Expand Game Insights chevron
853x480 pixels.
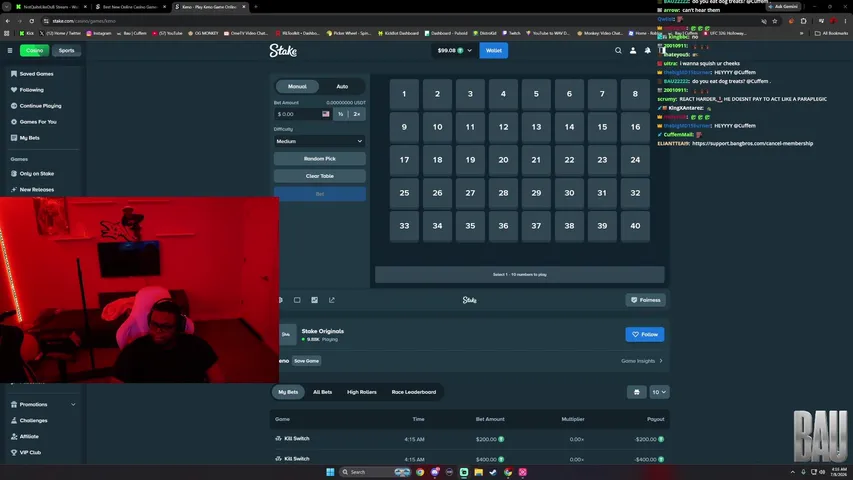pyautogui.click(x=661, y=361)
